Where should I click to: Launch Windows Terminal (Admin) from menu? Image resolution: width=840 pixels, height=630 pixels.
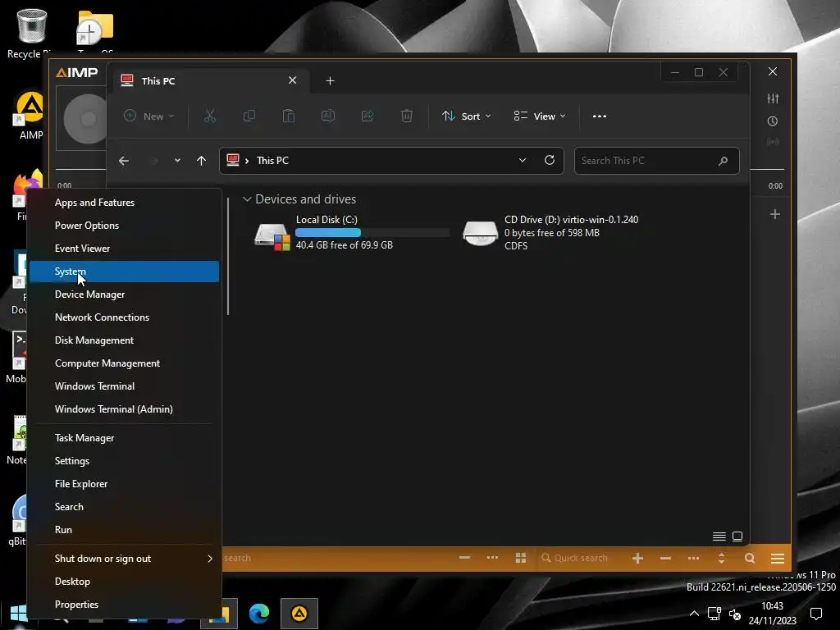pyautogui.click(x=125, y=409)
